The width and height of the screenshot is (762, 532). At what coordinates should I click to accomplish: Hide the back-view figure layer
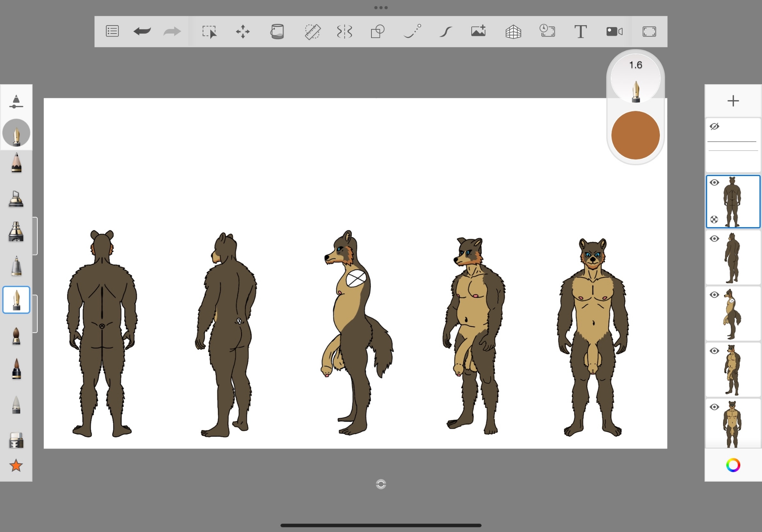click(714, 183)
